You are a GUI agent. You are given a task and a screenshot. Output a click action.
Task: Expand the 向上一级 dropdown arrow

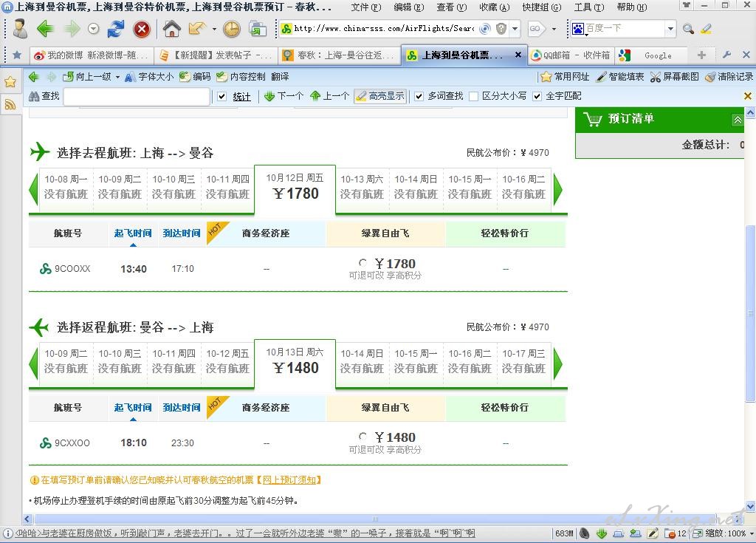(117, 78)
